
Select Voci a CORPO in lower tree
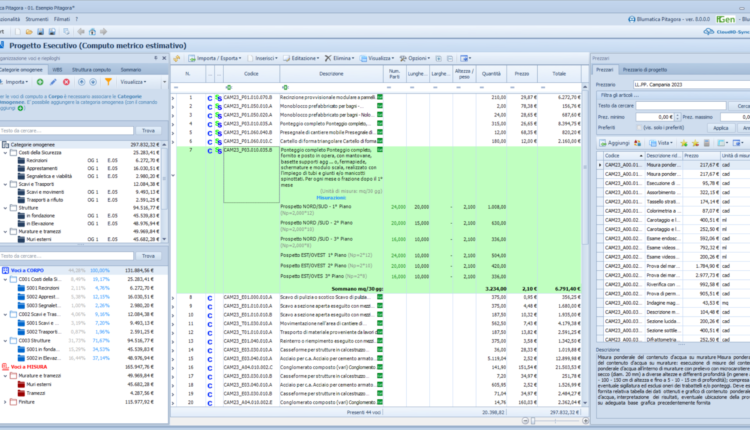[27, 270]
